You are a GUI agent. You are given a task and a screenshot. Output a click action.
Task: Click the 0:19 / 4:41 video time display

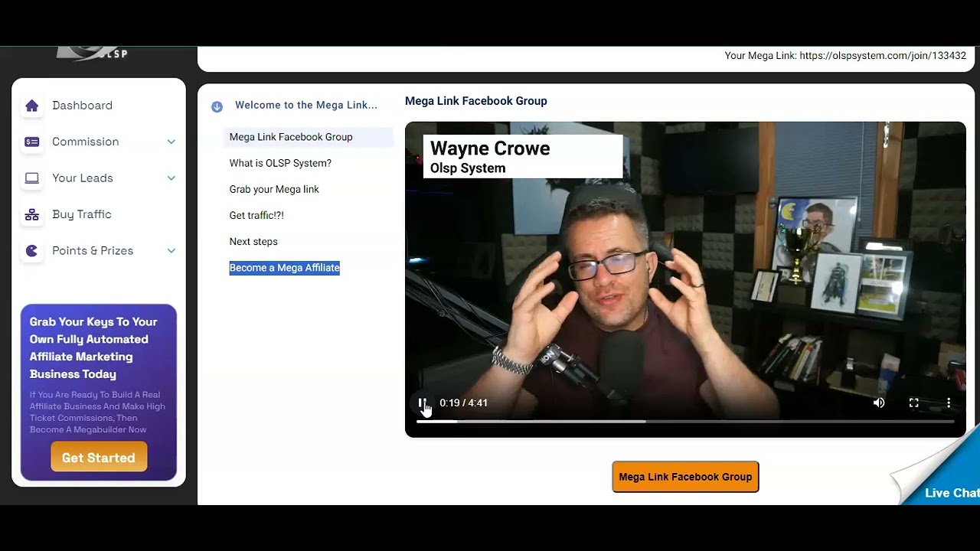pos(463,403)
